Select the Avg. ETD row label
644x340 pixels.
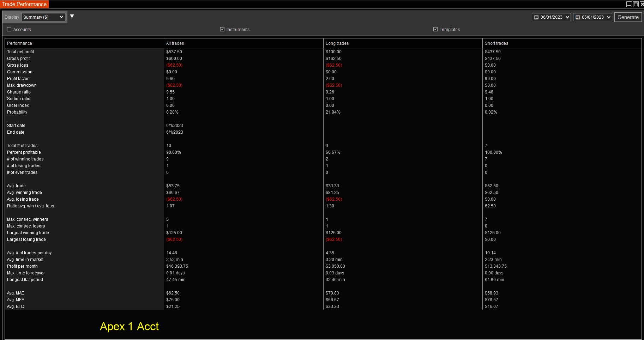(16, 306)
